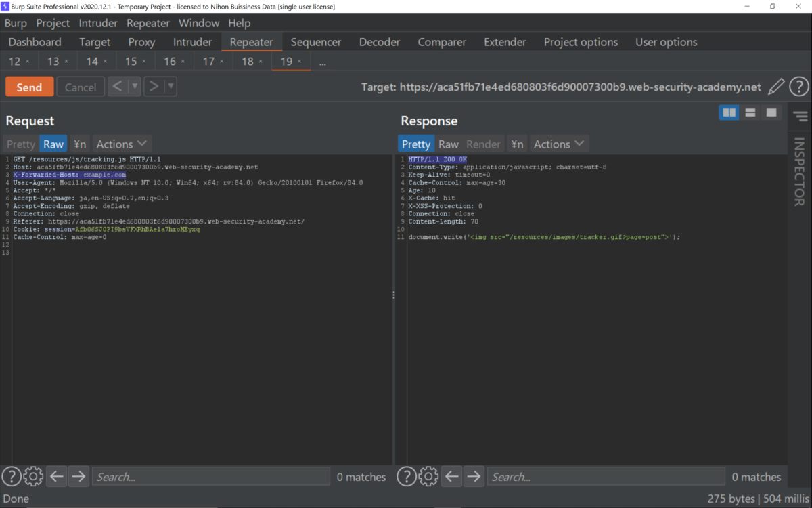Viewport: 812px width, 508px height.
Task: Open Repeater help question mark icon
Action: point(799,87)
